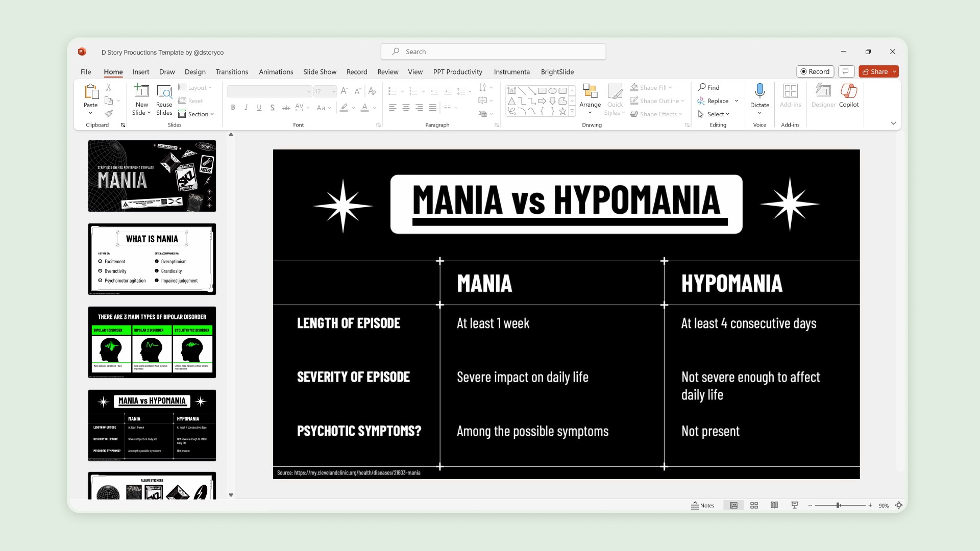Toggle the Notes pane

pyautogui.click(x=703, y=506)
